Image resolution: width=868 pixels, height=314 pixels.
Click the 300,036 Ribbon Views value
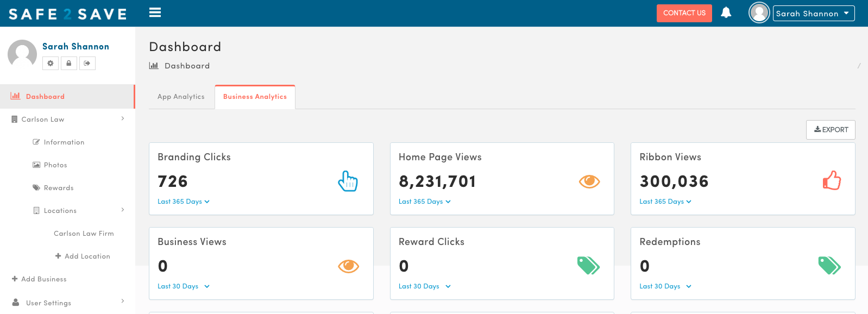point(674,181)
